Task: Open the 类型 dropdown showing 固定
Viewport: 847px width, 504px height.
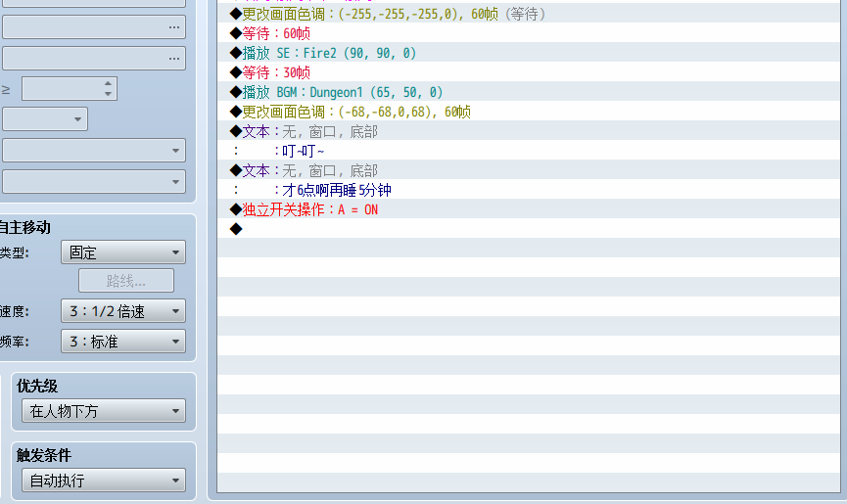Action: 123,252
